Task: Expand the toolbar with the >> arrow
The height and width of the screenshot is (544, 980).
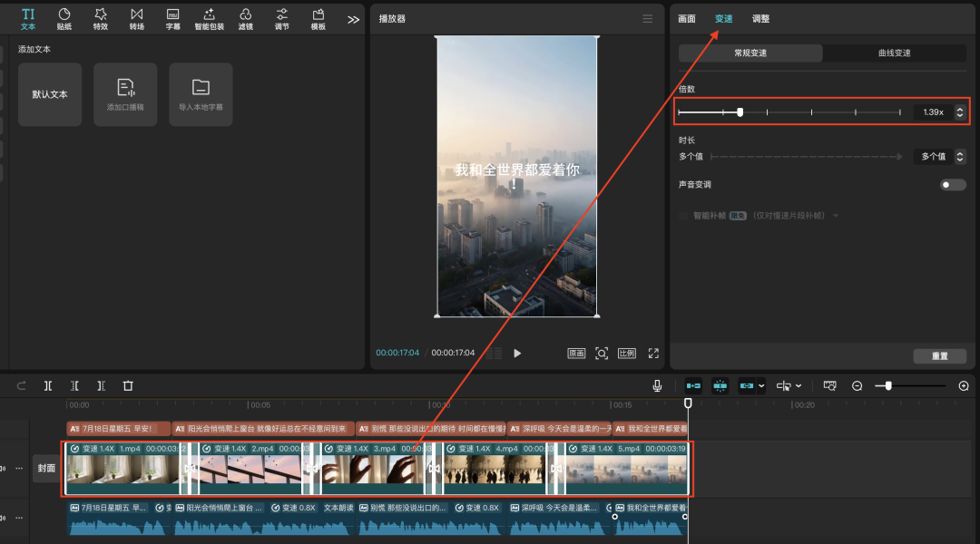Action: pos(353,19)
